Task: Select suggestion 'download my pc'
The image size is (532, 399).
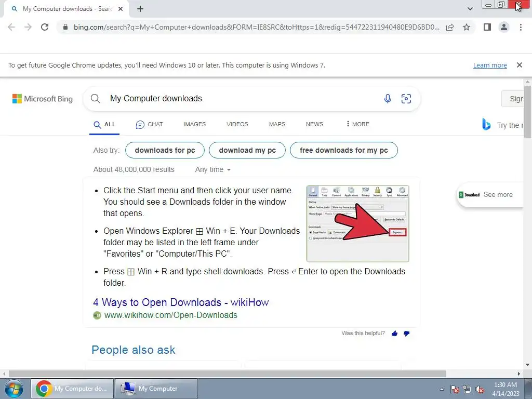Action: (247, 150)
